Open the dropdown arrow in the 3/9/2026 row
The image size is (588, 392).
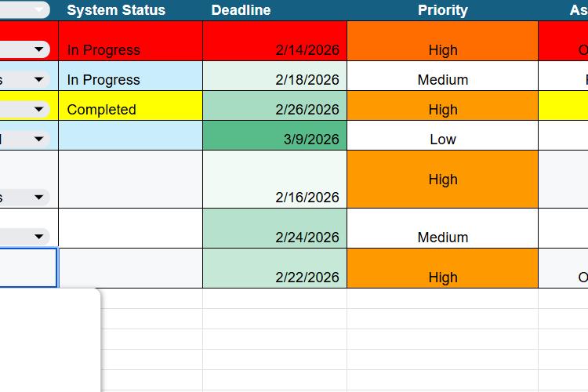point(38,140)
